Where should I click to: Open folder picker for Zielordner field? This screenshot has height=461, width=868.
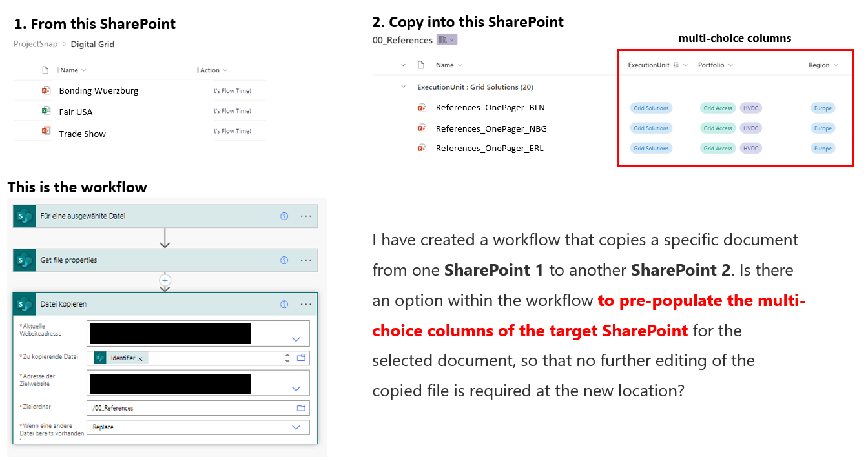[301, 408]
